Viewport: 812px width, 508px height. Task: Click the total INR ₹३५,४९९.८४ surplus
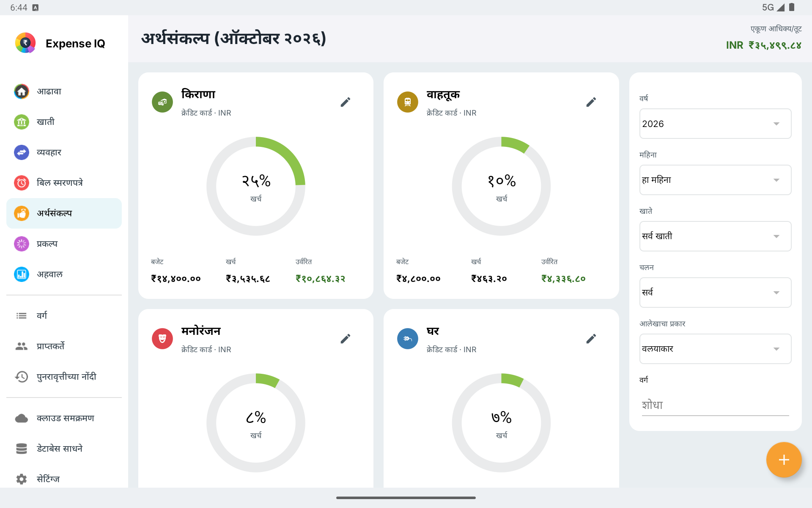click(764, 45)
